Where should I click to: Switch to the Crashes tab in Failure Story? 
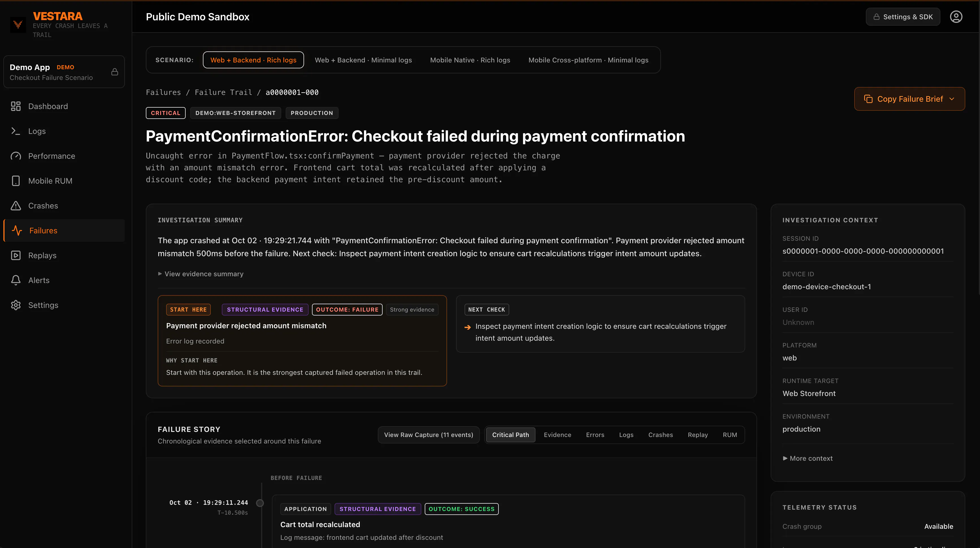click(660, 435)
